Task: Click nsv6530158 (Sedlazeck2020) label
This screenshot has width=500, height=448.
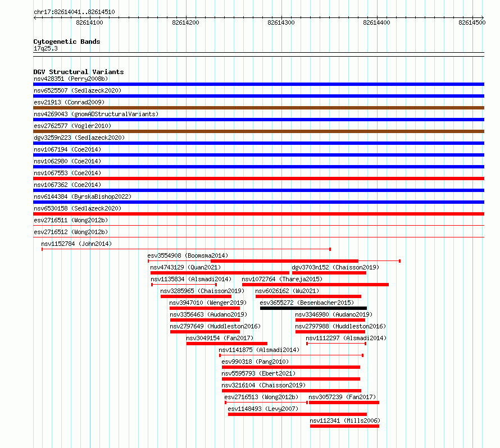Action: [78, 208]
